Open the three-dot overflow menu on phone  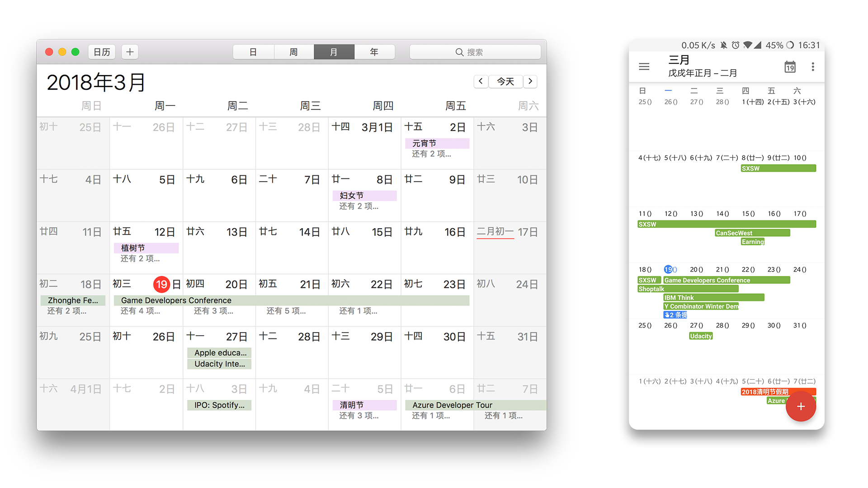(813, 67)
